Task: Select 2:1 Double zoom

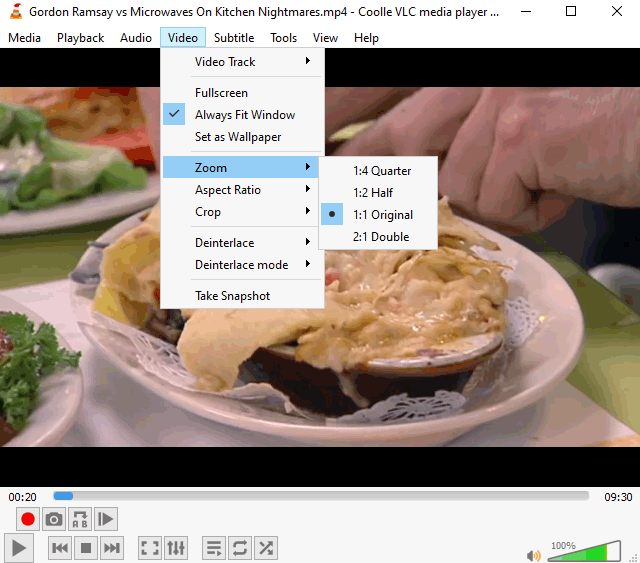Action: pyautogui.click(x=381, y=237)
